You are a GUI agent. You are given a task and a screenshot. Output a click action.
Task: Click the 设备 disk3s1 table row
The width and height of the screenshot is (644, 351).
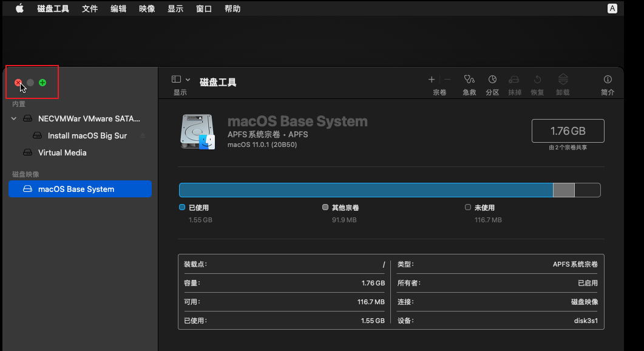[497, 321]
